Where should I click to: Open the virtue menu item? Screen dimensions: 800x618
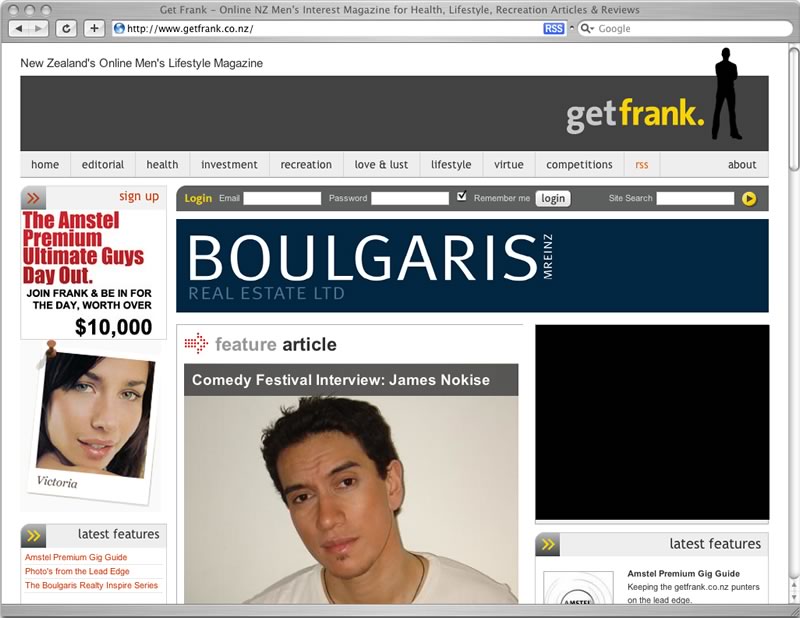click(x=509, y=164)
